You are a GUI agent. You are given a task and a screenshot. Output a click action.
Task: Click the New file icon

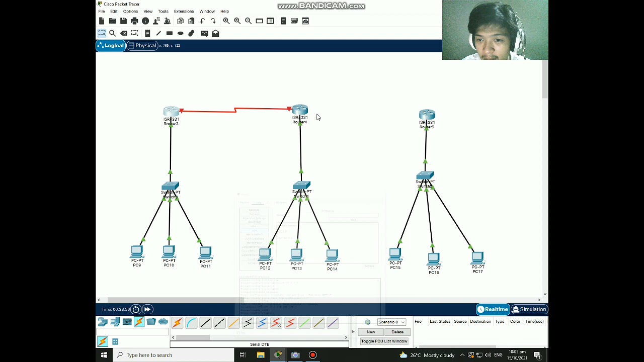coord(102,21)
